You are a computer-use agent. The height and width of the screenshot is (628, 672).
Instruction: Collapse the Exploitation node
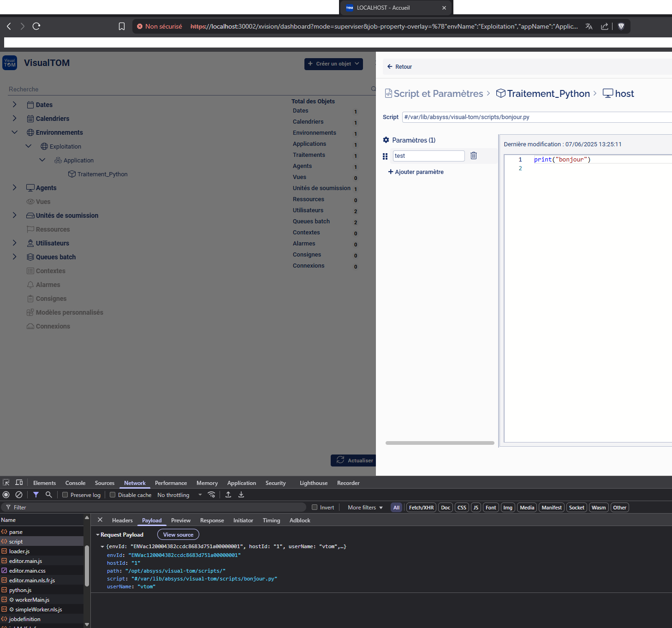(28, 146)
